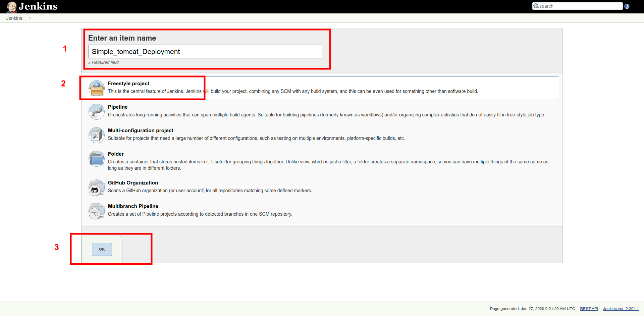Image resolution: width=644 pixels, height=316 pixels.
Task: Click the 'Page generated' timestamp in footer
Action: tap(532, 309)
